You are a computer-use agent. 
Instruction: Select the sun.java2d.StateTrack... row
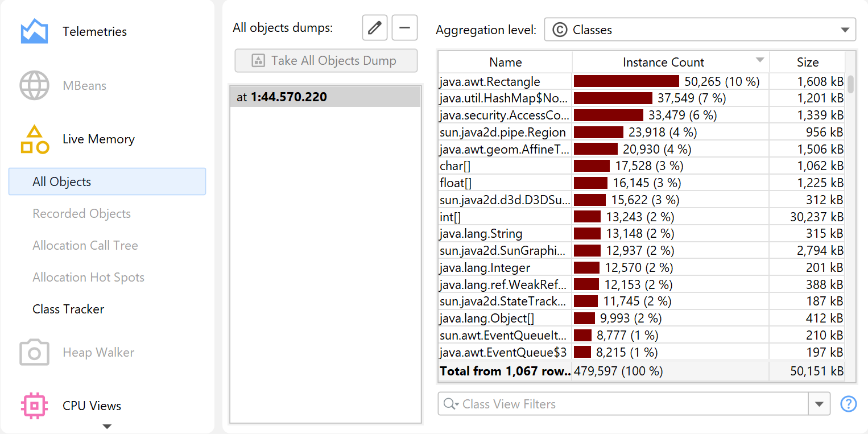[642, 301]
